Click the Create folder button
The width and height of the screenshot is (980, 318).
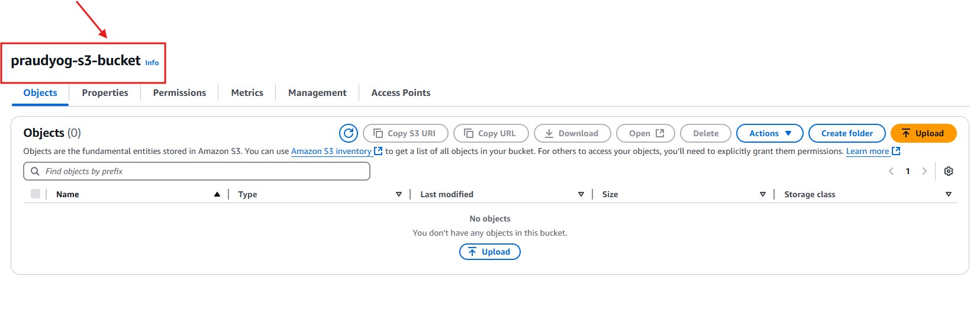pyautogui.click(x=847, y=133)
